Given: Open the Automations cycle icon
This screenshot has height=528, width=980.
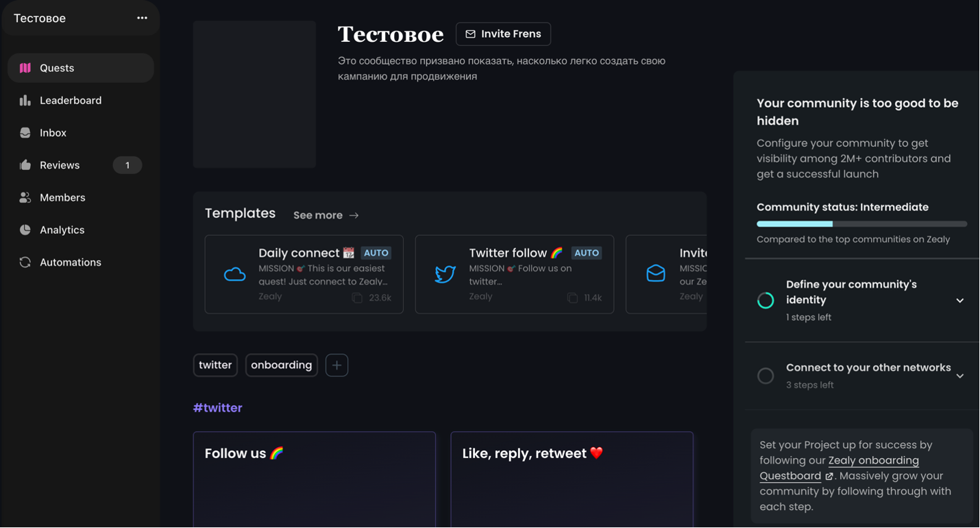Looking at the screenshot, I should [25, 262].
